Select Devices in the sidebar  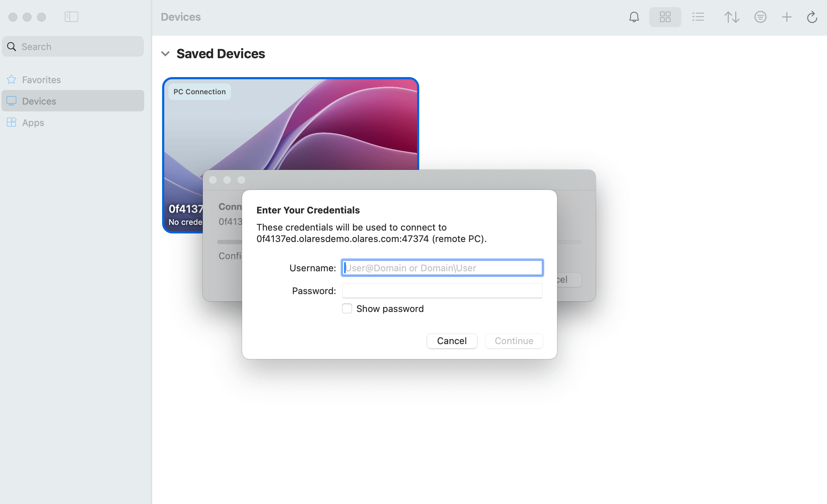coord(39,101)
